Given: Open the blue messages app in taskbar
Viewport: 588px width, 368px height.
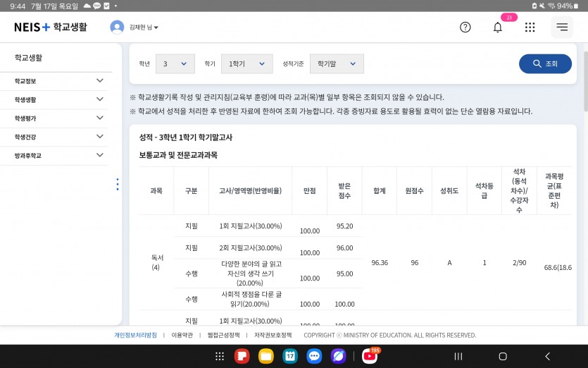Looking at the screenshot, I should point(314,356).
